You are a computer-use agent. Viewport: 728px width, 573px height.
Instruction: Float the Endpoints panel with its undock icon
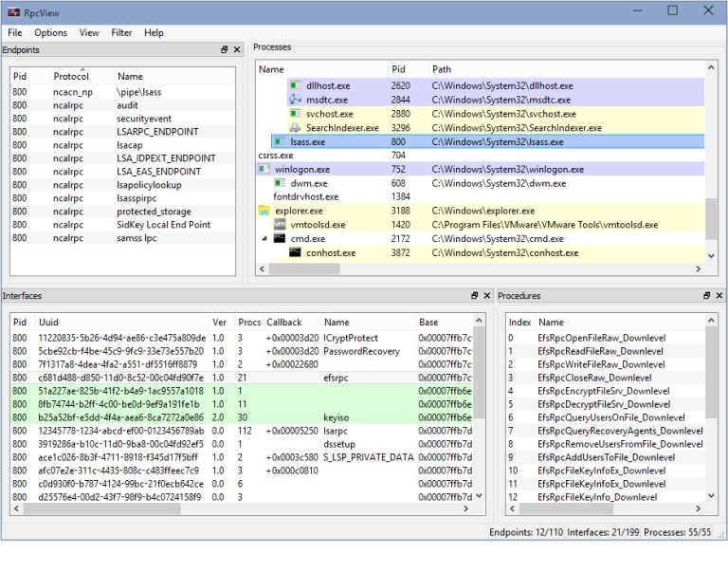click(x=225, y=49)
